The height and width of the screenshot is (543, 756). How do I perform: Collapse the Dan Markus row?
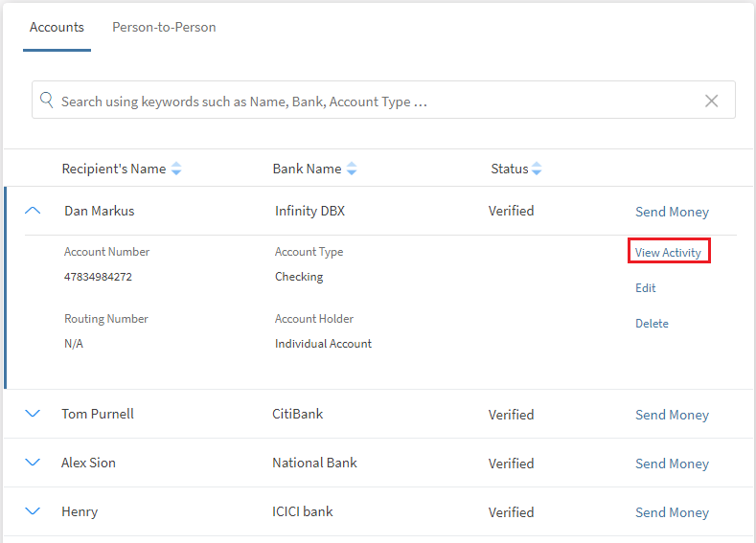click(x=33, y=211)
